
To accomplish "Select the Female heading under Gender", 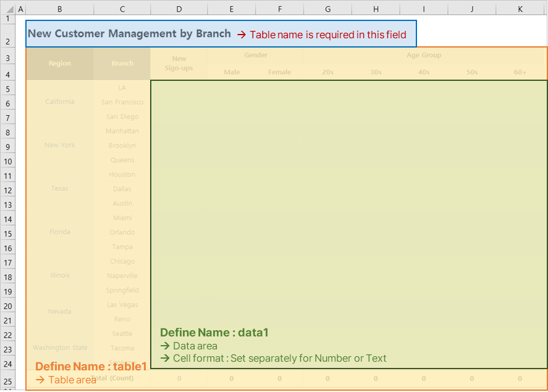I will click(279, 72).
